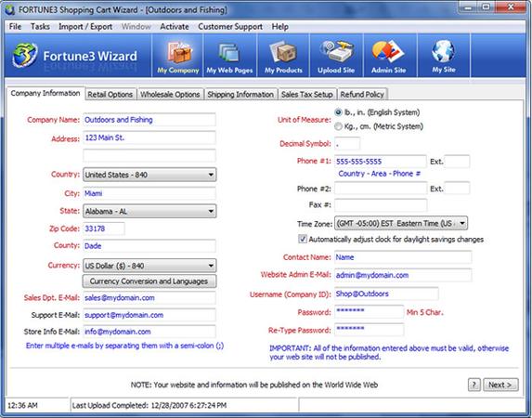Expand the Country dropdown list
Image resolution: width=532 pixels, height=418 pixels.
[x=149, y=175]
